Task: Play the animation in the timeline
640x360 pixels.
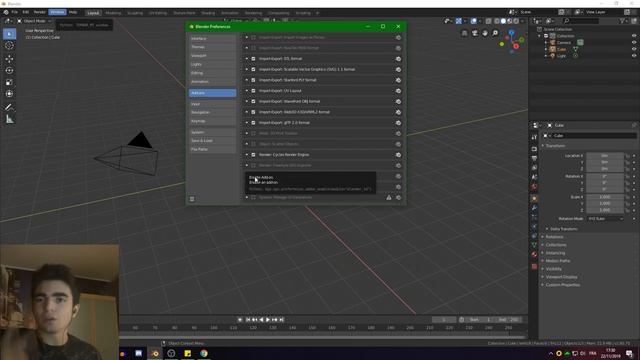Action: click(x=268, y=320)
